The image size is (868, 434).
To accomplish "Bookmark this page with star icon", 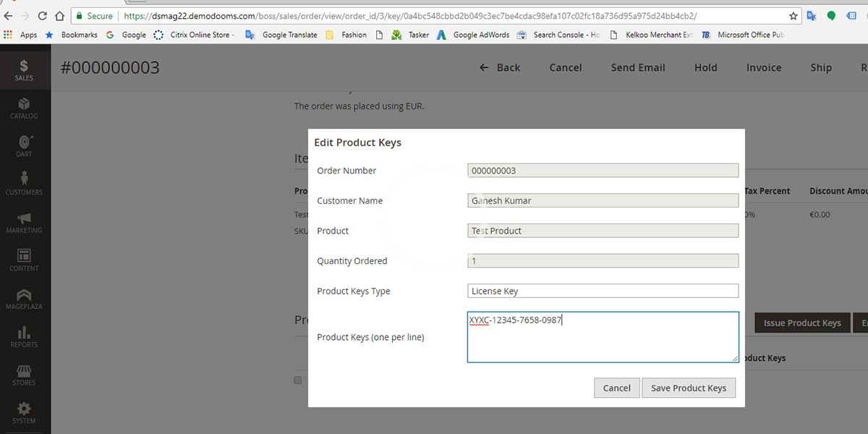I will pyautogui.click(x=793, y=16).
